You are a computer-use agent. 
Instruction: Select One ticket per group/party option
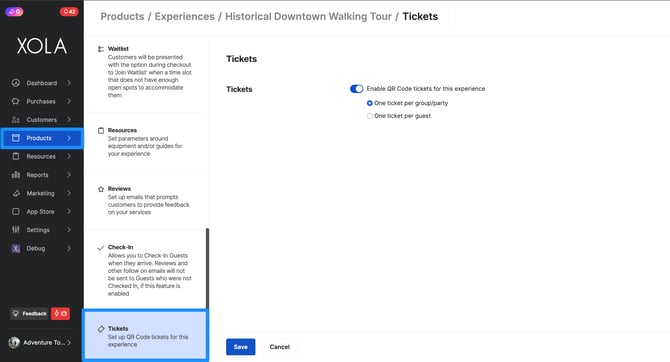[370, 103]
